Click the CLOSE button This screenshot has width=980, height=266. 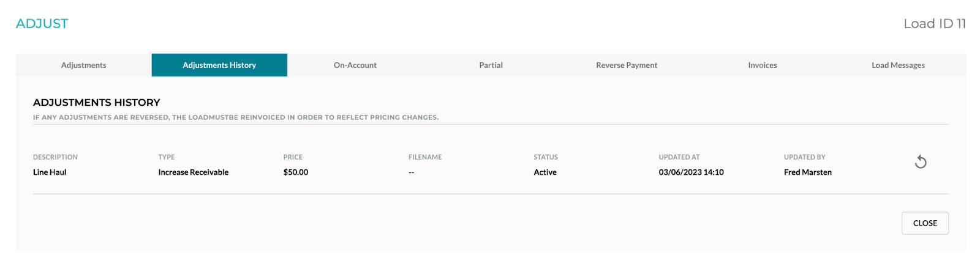(x=925, y=223)
